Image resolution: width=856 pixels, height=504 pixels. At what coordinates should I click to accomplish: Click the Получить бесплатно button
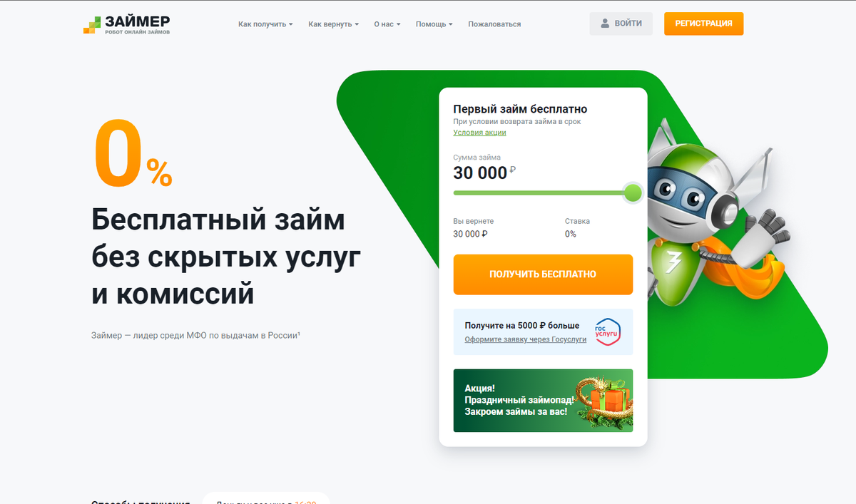[543, 274]
